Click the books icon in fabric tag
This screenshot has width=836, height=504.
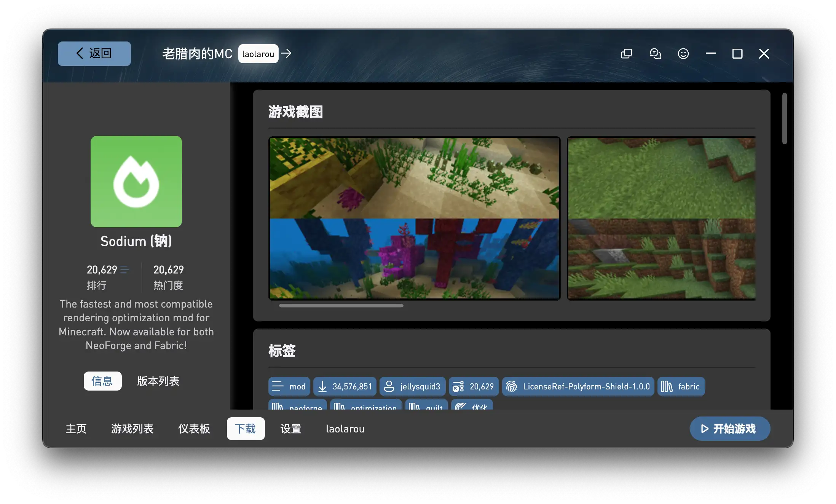(x=667, y=386)
